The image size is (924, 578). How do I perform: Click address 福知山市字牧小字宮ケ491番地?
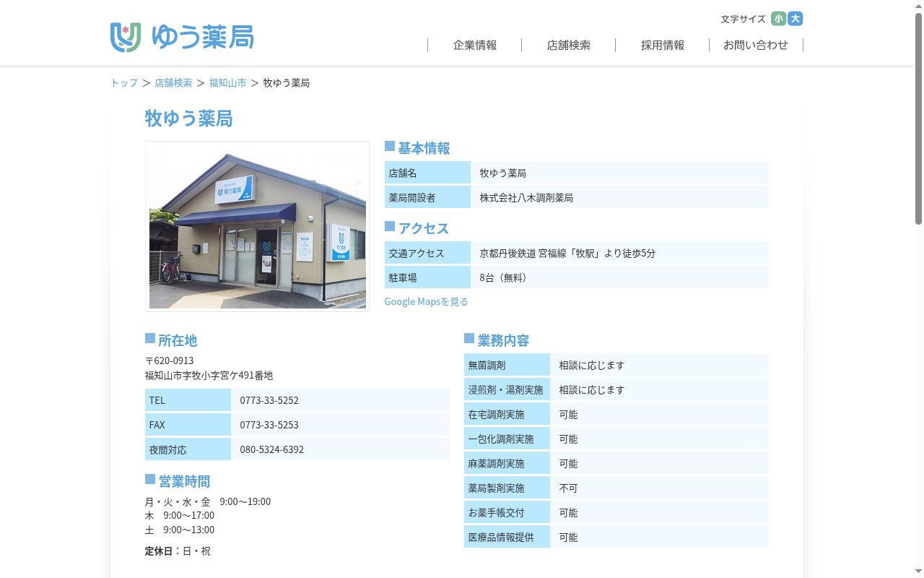pyautogui.click(x=209, y=376)
